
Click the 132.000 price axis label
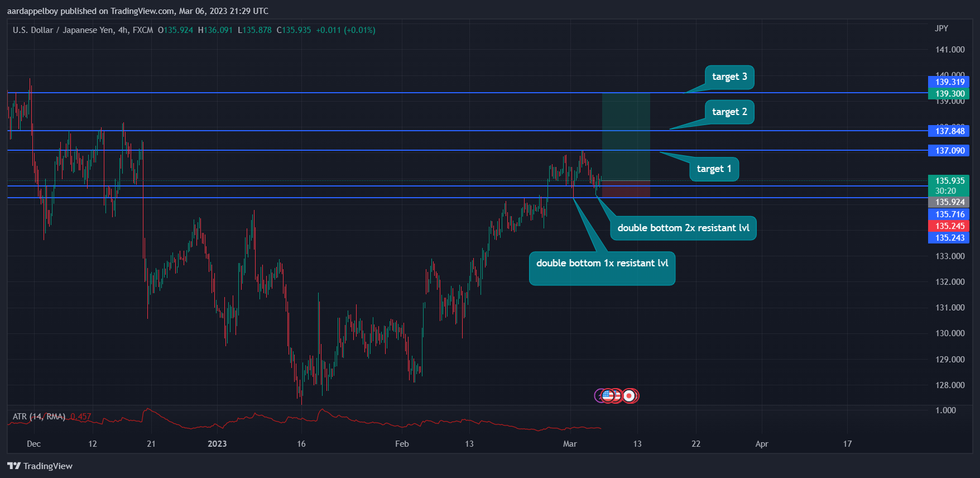click(x=950, y=282)
